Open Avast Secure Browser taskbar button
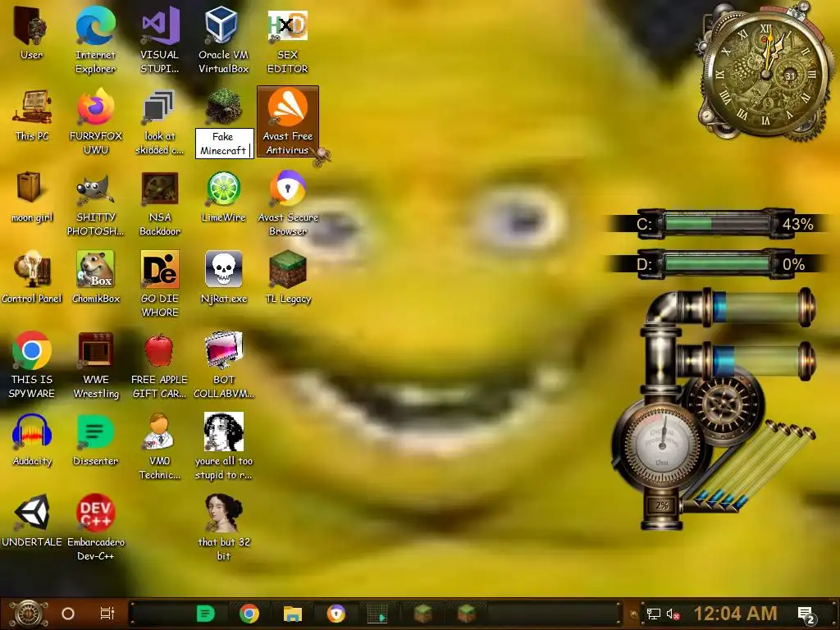This screenshot has width=840, height=630. pyautogui.click(x=336, y=614)
